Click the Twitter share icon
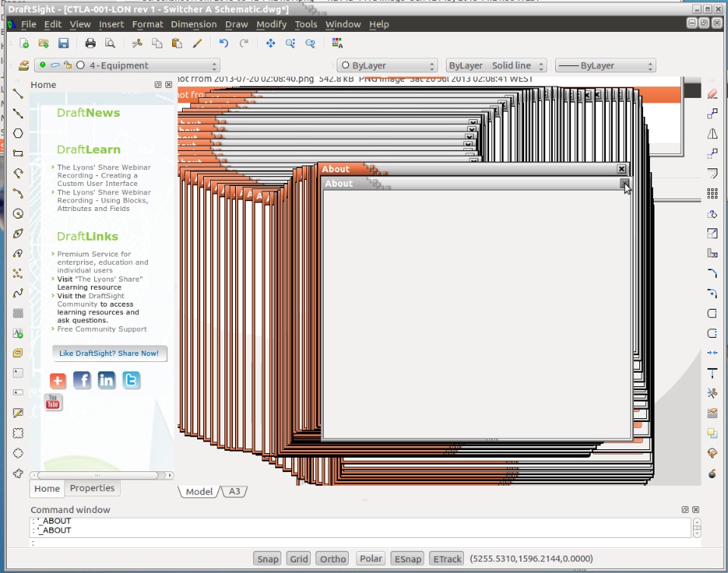This screenshot has height=573, width=728. click(x=131, y=380)
